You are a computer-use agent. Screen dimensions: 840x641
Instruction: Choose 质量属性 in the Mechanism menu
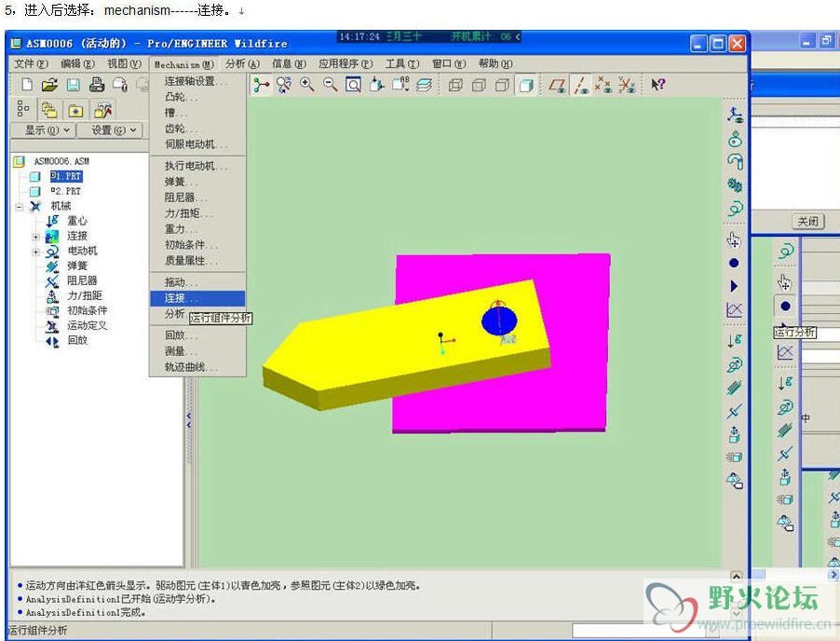click(197, 261)
